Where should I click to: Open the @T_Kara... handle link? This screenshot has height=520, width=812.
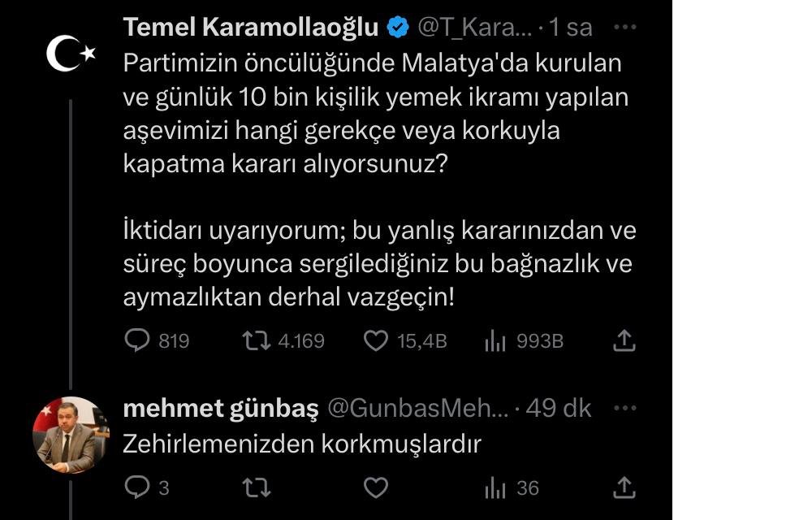pos(475,28)
